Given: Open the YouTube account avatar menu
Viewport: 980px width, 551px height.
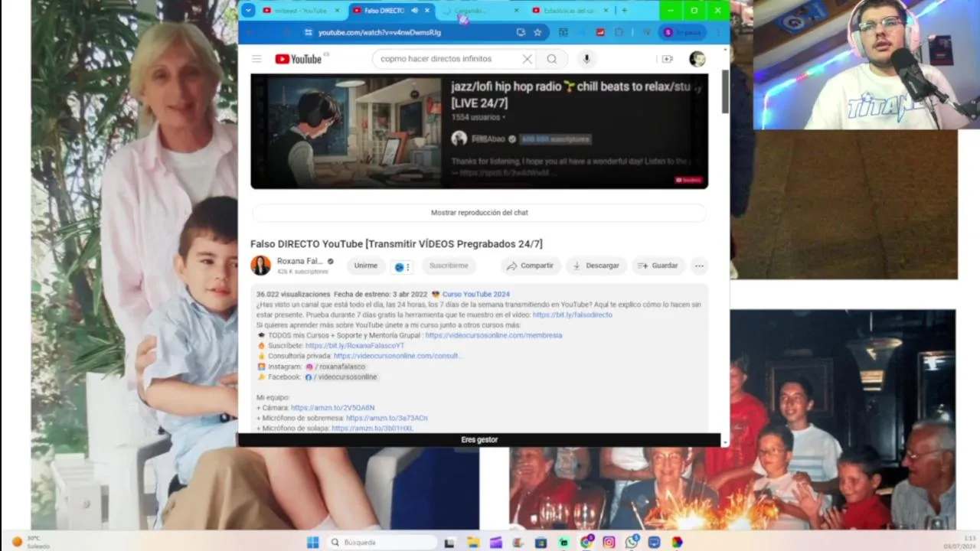Looking at the screenshot, I should click(x=697, y=59).
